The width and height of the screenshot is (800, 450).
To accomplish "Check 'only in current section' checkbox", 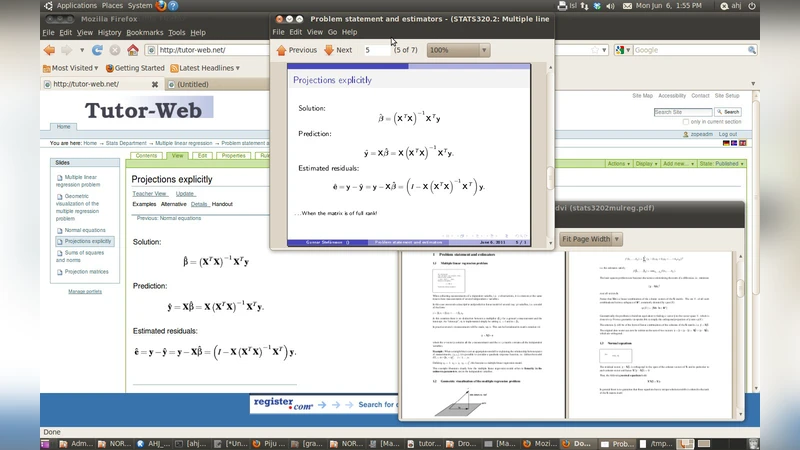I will [685, 121].
